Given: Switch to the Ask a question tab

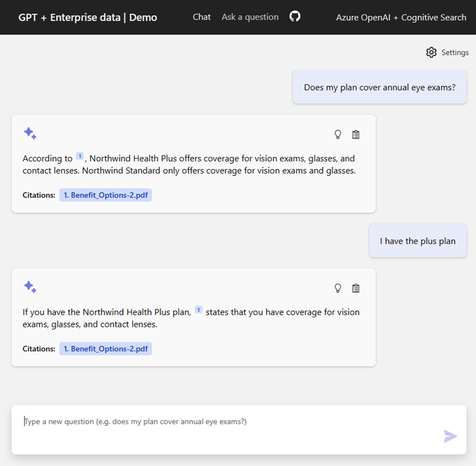Looking at the screenshot, I should click(250, 17).
